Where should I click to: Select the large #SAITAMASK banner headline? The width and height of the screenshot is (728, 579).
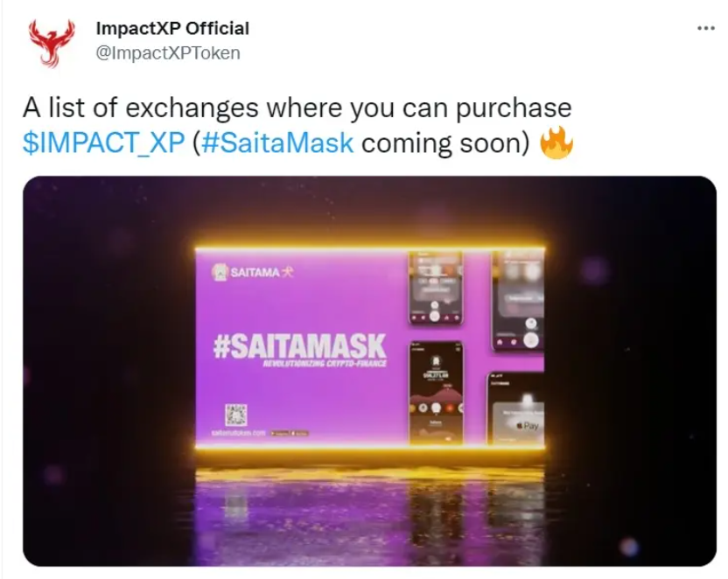pos(299,346)
